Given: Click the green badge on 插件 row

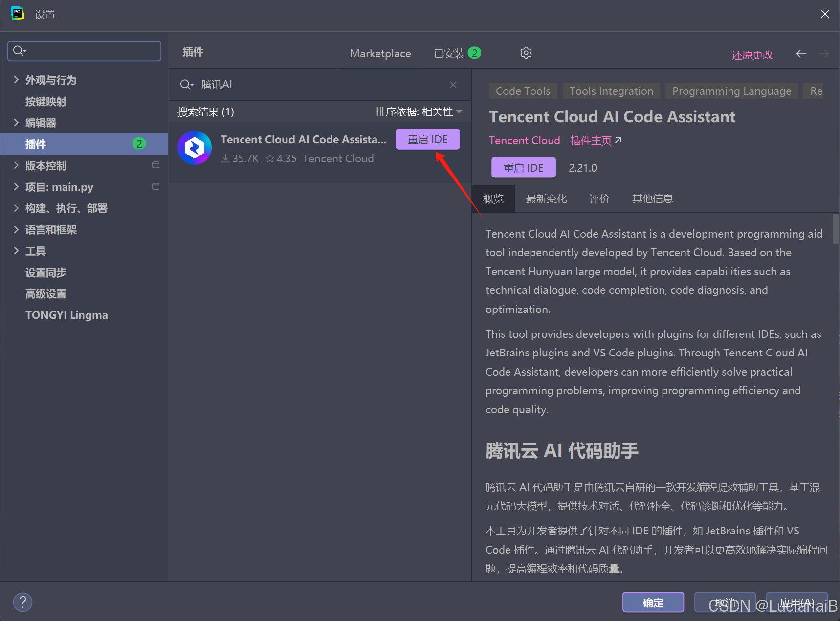Looking at the screenshot, I should (139, 144).
